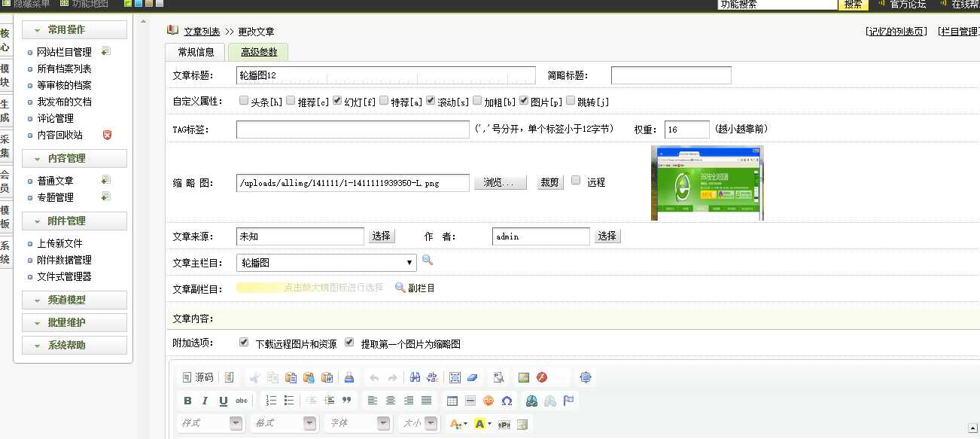Toggle bold formatting in the editor

click(188, 401)
